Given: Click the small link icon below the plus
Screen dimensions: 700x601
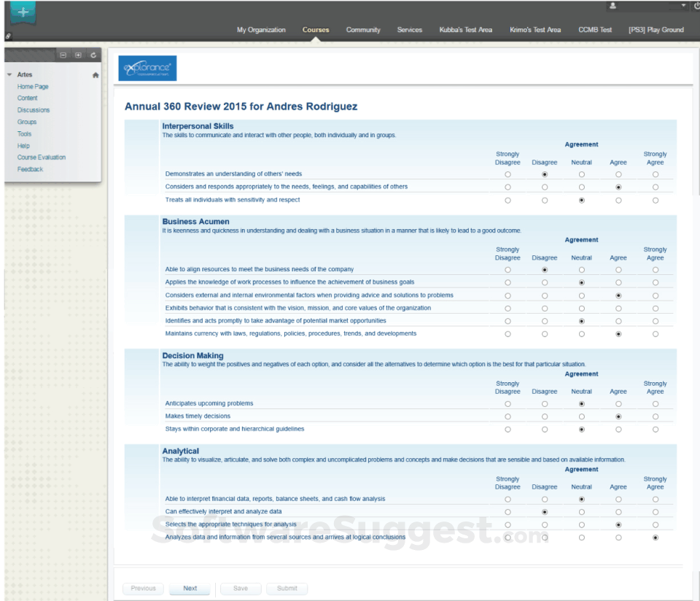Looking at the screenshot, I should coord(8,36).
